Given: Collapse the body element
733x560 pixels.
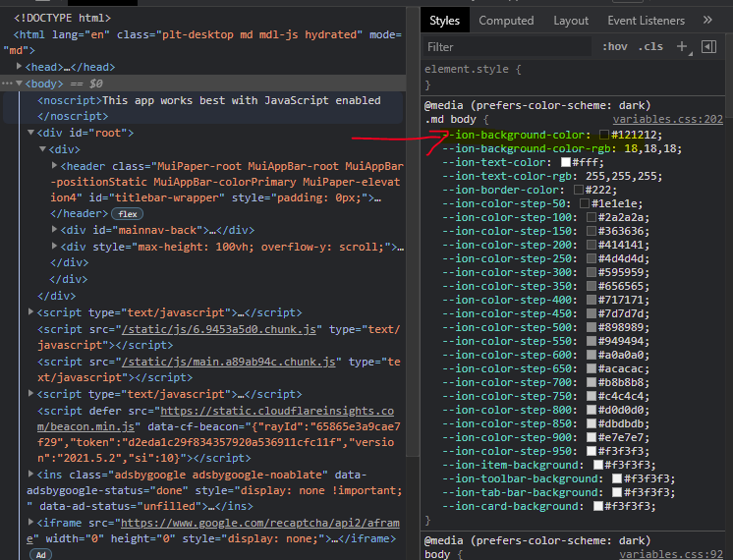Looking at the screenshot, I should click(x=20, y=84).
